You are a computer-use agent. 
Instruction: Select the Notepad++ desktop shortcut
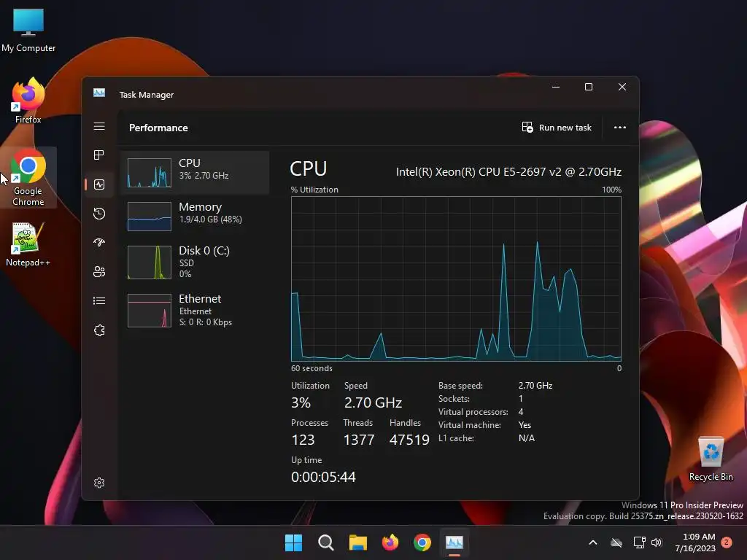[x=28, y=244]
